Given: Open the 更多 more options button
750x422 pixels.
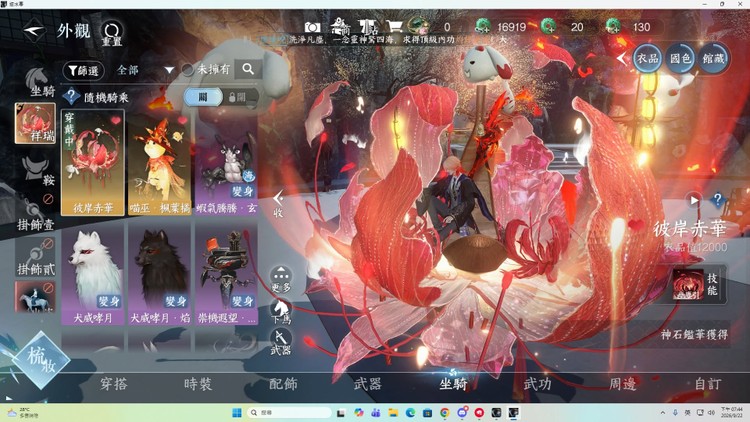Looking at the screenshot, I should coord(281,280).
